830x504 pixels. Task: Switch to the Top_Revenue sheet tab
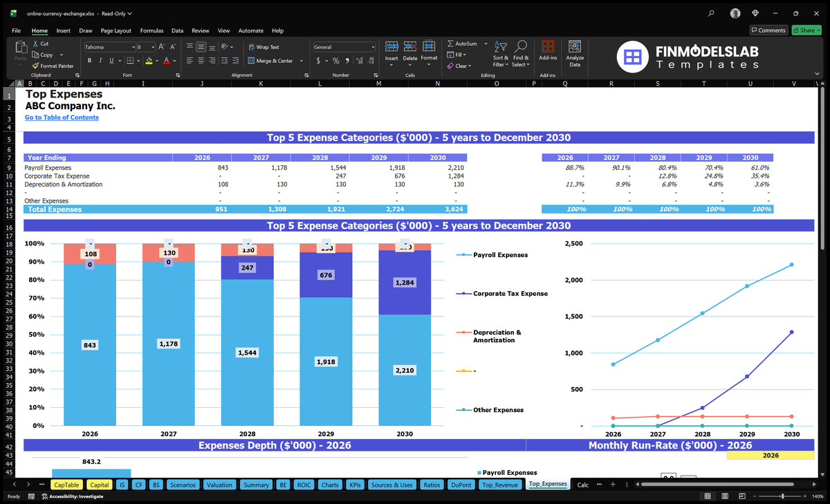[x=499, y=485]
